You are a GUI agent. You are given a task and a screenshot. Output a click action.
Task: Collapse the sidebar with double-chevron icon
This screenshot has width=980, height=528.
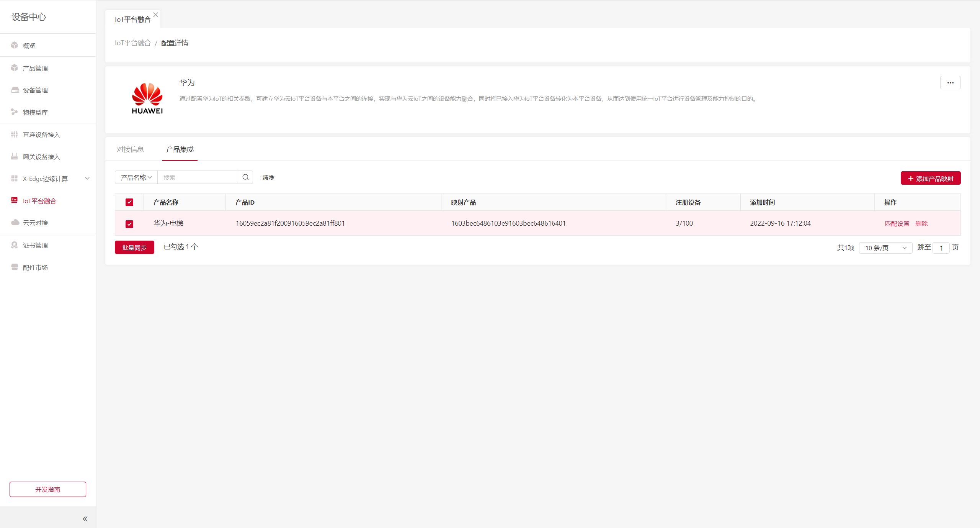(85, 519)
